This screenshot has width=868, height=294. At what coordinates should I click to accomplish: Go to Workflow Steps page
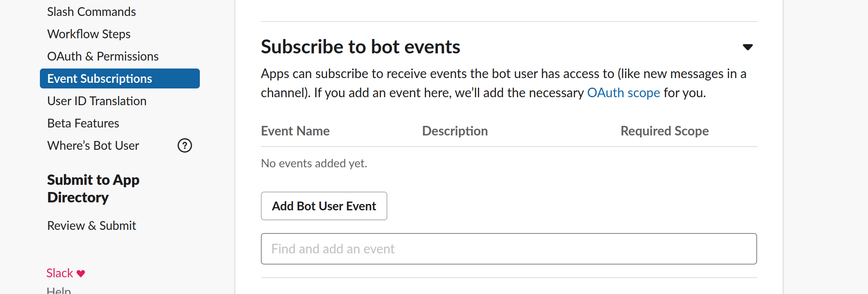pos(89,34)
